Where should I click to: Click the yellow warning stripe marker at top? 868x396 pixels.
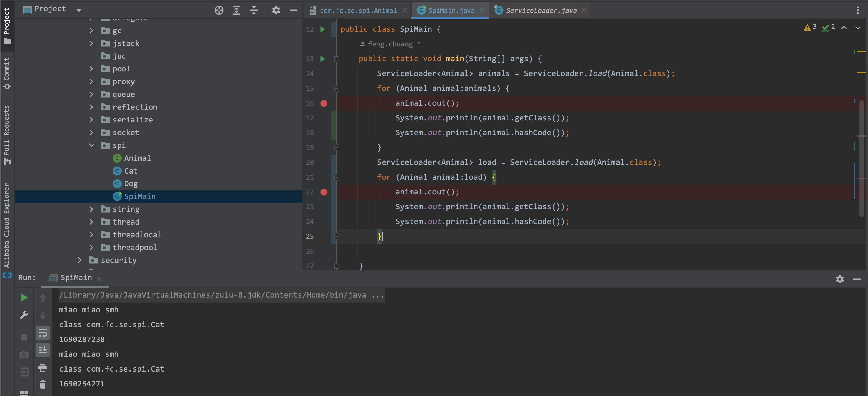861,51
